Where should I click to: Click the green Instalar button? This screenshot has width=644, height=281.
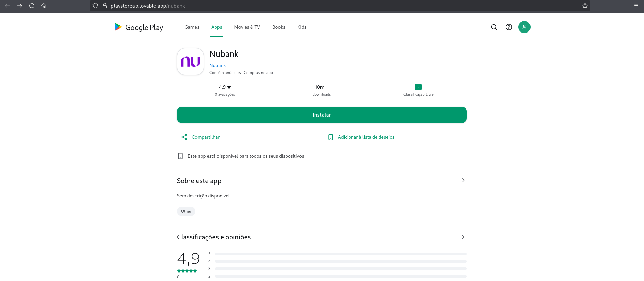click(x=322, y=115)
